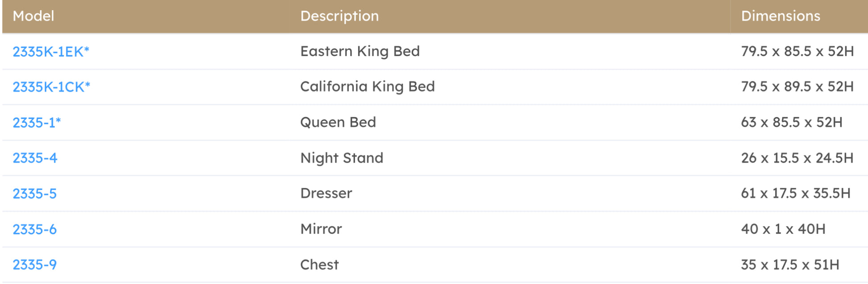
Task: Select the 2335-9 Chest model link
Action: click(34, 265)
